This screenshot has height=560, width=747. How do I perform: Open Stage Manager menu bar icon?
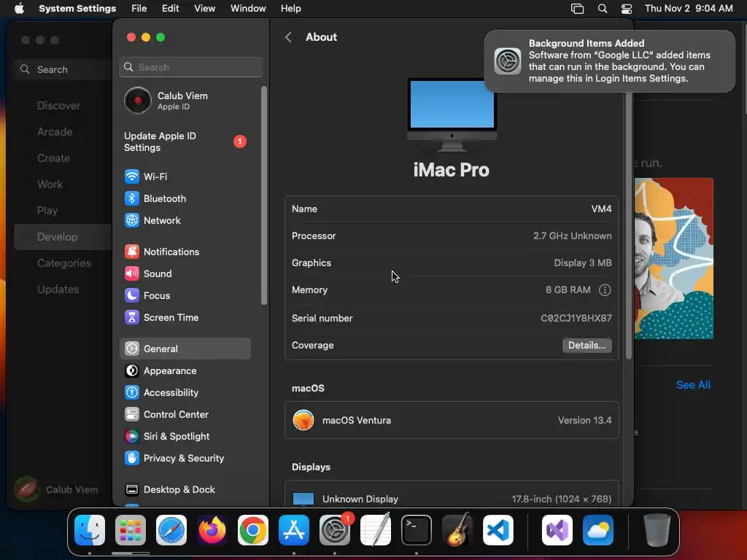tap(578, 9)
